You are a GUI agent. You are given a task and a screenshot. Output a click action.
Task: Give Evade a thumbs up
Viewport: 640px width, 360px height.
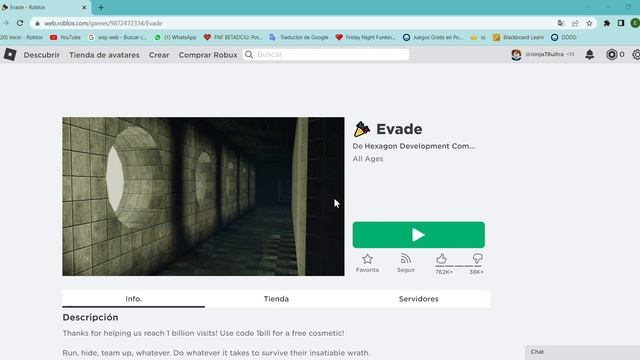tap(441, 258)
